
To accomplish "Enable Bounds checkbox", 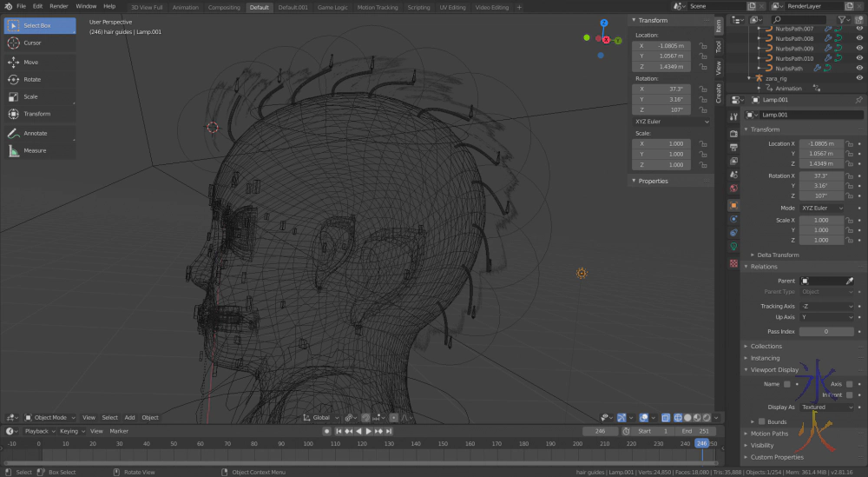I will tap(762, 421).
